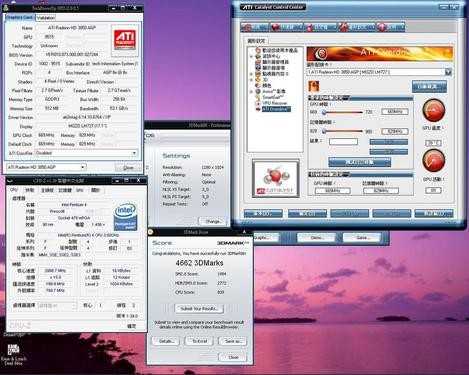Click the 3DMark Score window title icon

150,232
